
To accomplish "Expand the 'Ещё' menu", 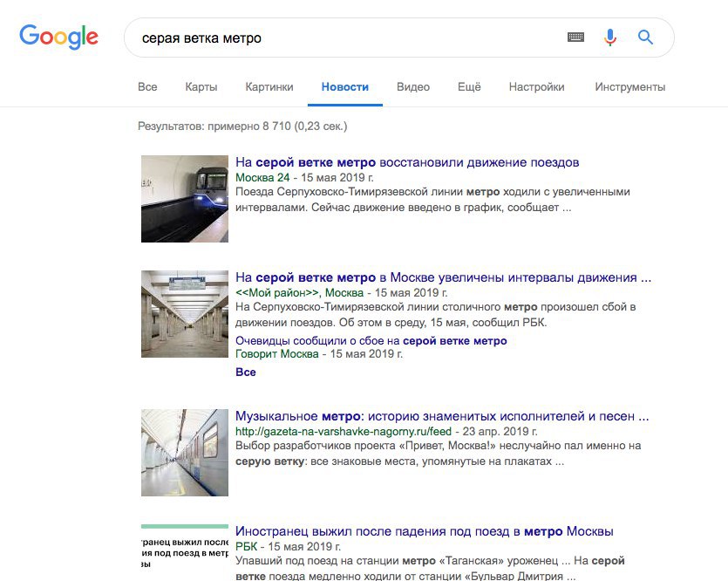I will 469,87.
